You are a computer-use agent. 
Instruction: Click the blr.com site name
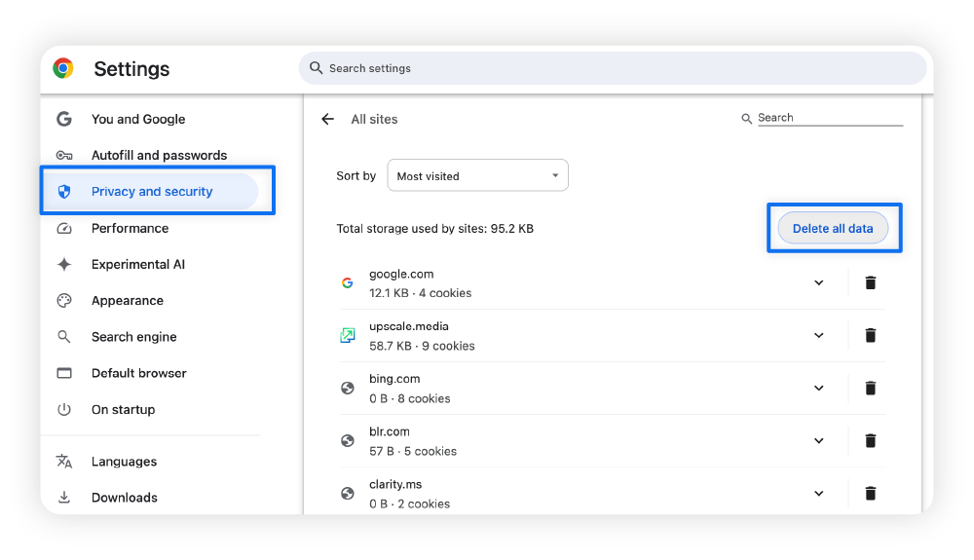pos(390,431)
